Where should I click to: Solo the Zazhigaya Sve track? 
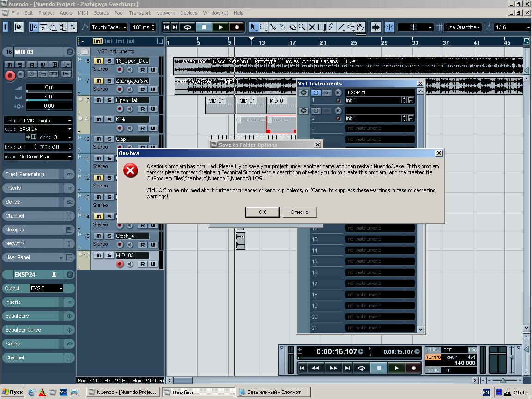click(109, 81)
